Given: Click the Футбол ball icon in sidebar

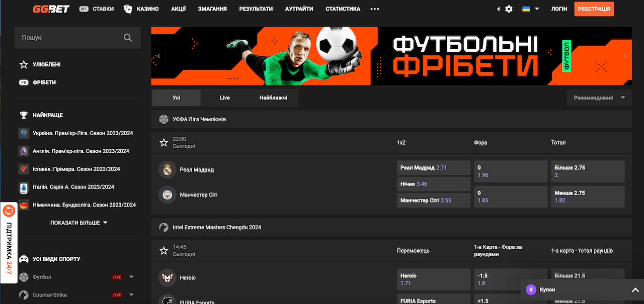Looking at the screenshot, I should click(x=24, y=277).
